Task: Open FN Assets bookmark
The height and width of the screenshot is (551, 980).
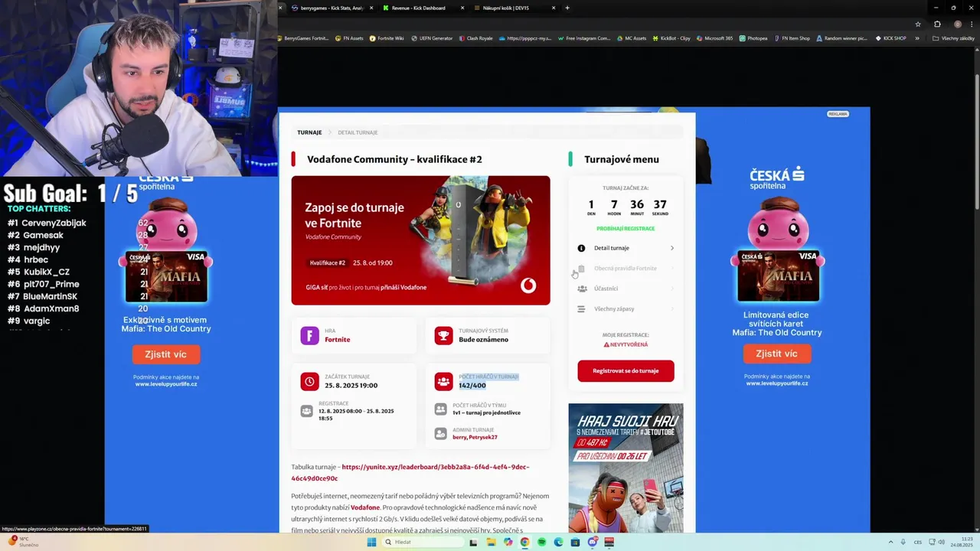Action: (349, 38)
